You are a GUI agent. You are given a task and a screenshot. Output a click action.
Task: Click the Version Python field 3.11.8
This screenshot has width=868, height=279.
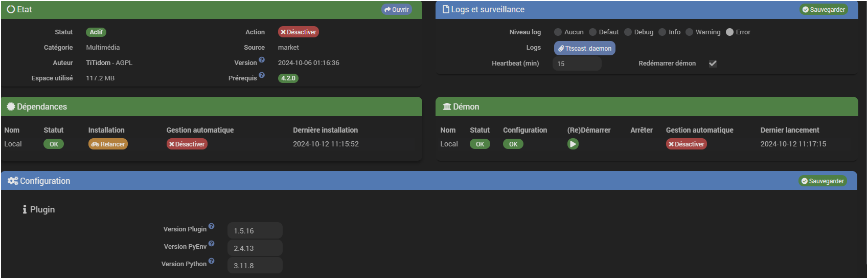(x=255, y=265)
